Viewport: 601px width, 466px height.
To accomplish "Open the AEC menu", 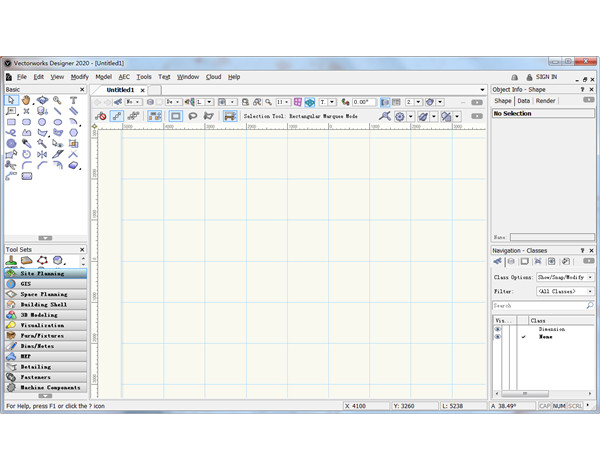I will 124,77.
